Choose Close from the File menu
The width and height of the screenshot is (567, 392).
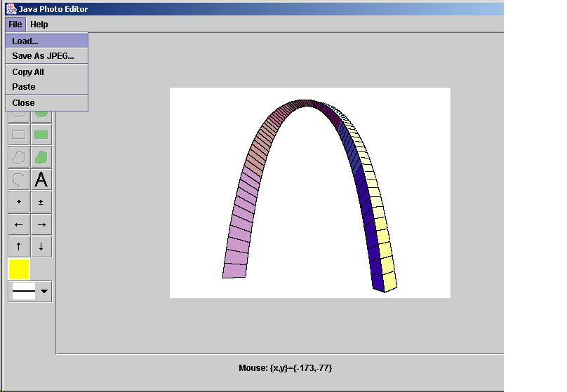coord(46,102)
